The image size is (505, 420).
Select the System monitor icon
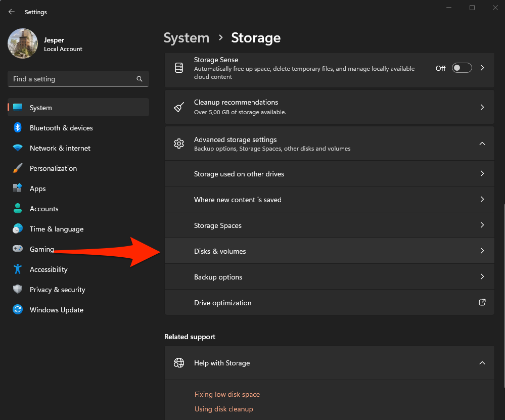coord(18,108)
